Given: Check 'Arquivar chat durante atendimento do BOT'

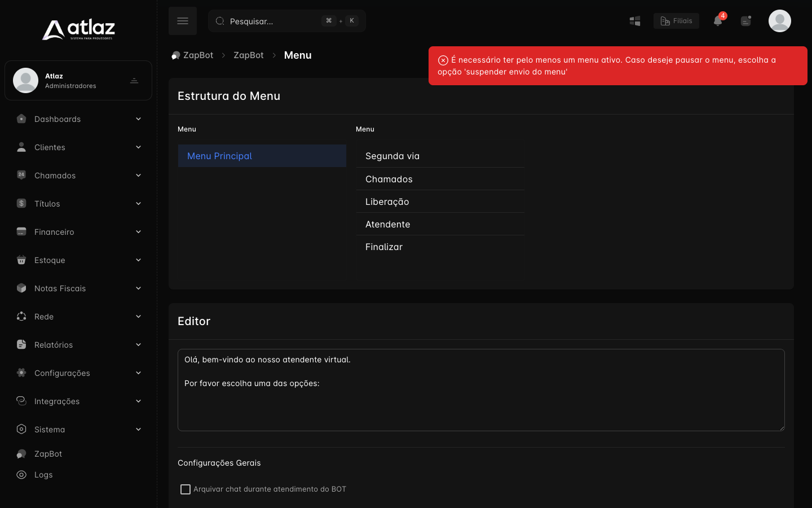Looking at the screenshot, I should point(186,489).
